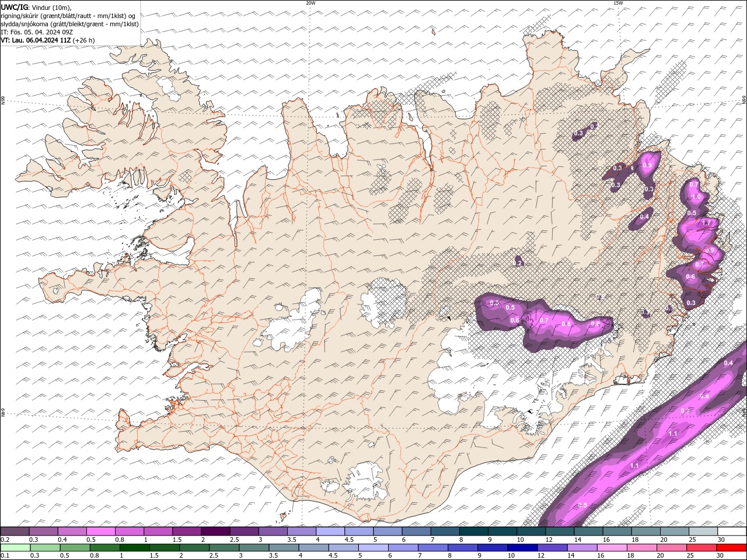Pick the snow scale swatch labeled 12
Screen dimensions: 747x560
pos(560,531)
